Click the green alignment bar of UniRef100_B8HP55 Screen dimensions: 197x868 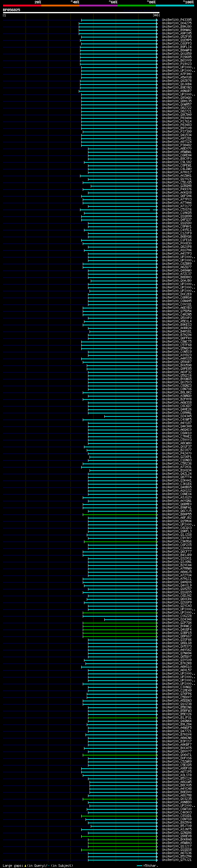120,515
